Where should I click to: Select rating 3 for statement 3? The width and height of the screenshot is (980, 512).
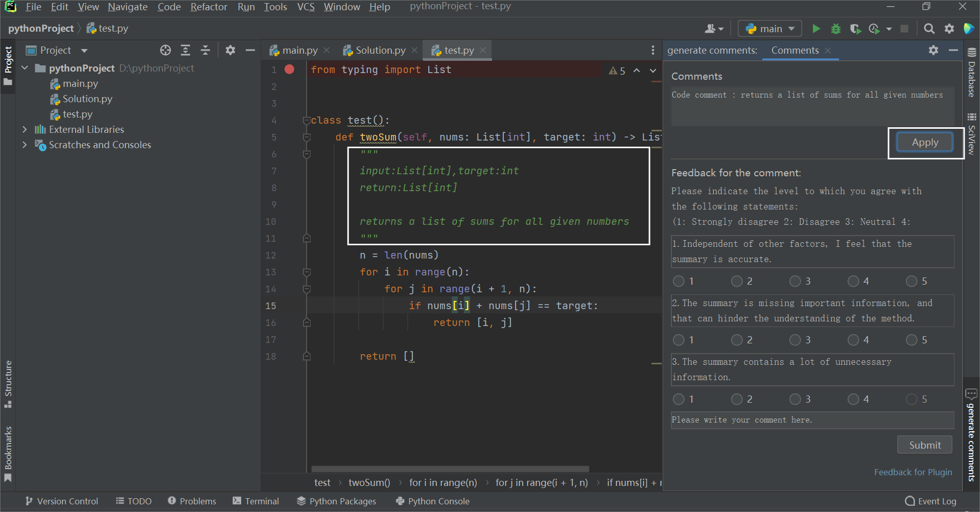pyautogui.click(x=795, y=399)
